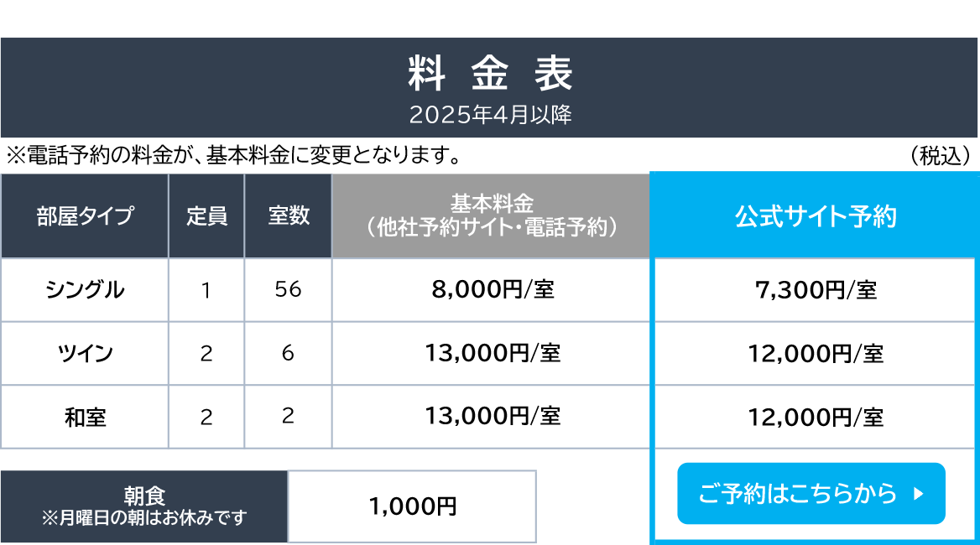Click the 部屋タイプ header cell
This screenshot has width=980, height=545.
85,216
